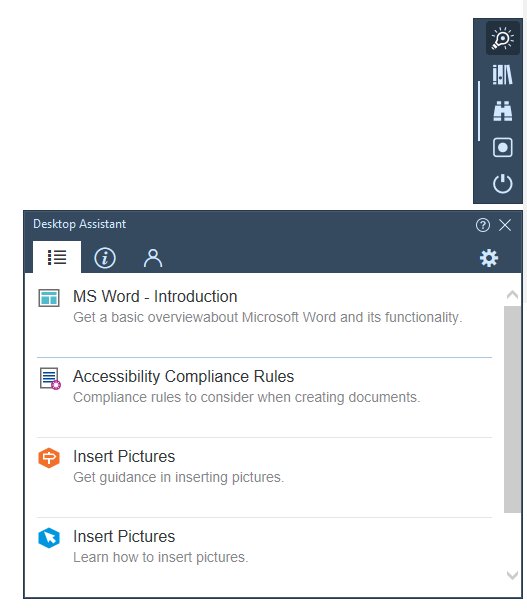Image resolution: width=527 pixels, height=609 pixels.
Task: Click the lightbulb search icon in the sidebar
Action: click(503, 38)
